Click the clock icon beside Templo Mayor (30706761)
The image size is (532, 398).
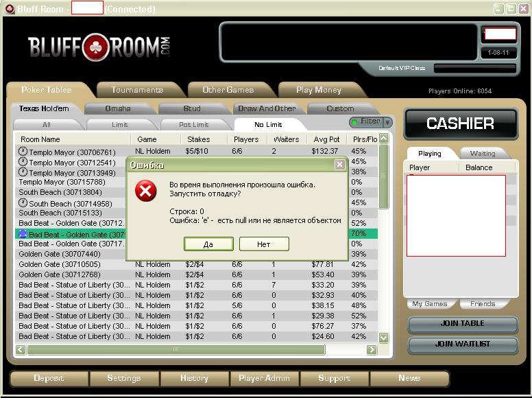[x=23, y=151]
